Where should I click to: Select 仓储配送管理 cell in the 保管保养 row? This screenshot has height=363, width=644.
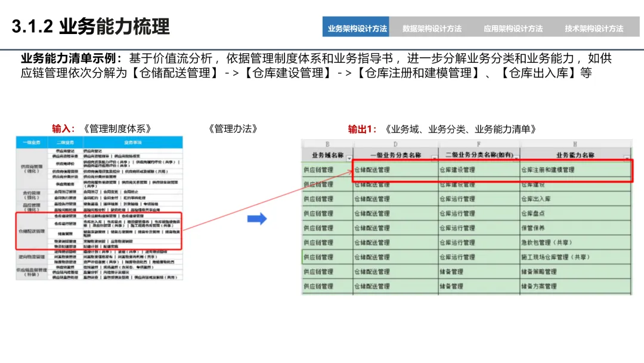[395, 228]
